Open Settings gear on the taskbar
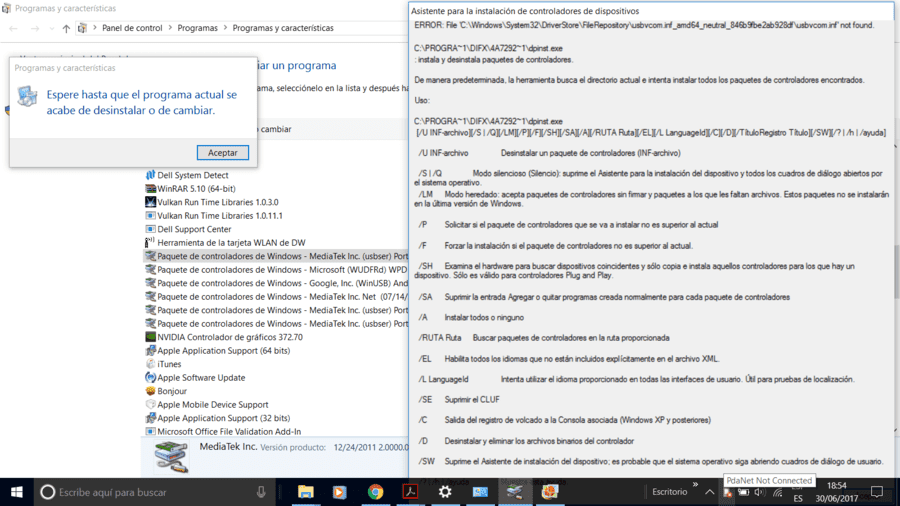Screen dimensions: 900x506 coord(445,492)
